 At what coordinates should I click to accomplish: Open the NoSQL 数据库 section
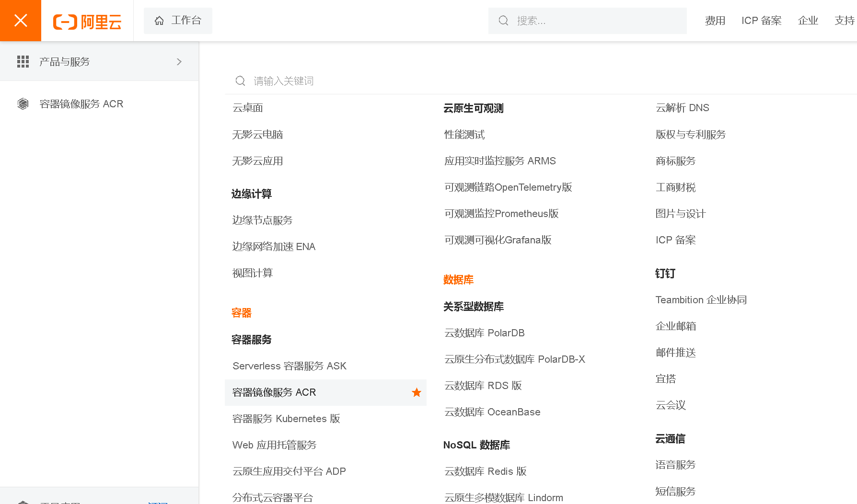tap(476, 445)
